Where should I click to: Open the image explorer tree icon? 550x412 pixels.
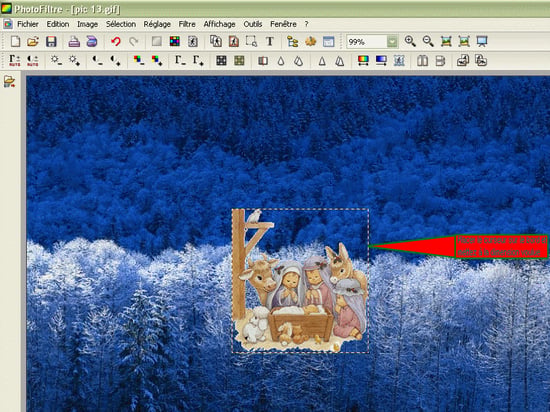pyautogui.click(x=293, y=42)
